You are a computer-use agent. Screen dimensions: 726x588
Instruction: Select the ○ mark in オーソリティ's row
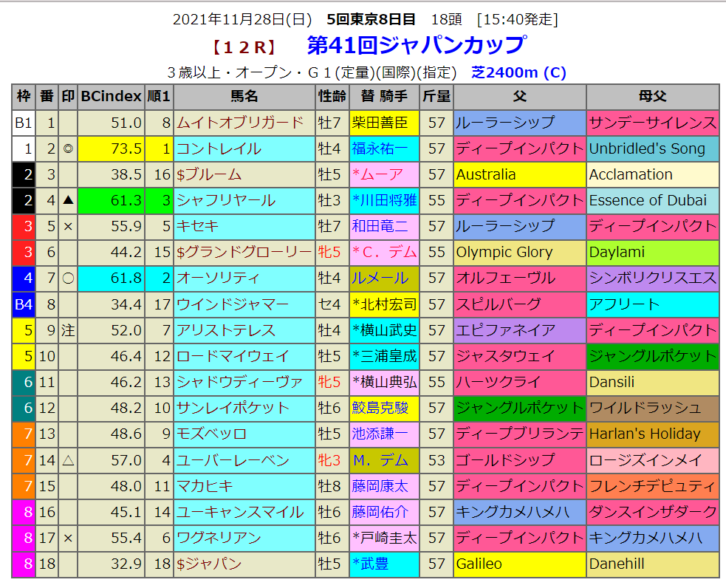pyautogui.click(x=68, y=278)
